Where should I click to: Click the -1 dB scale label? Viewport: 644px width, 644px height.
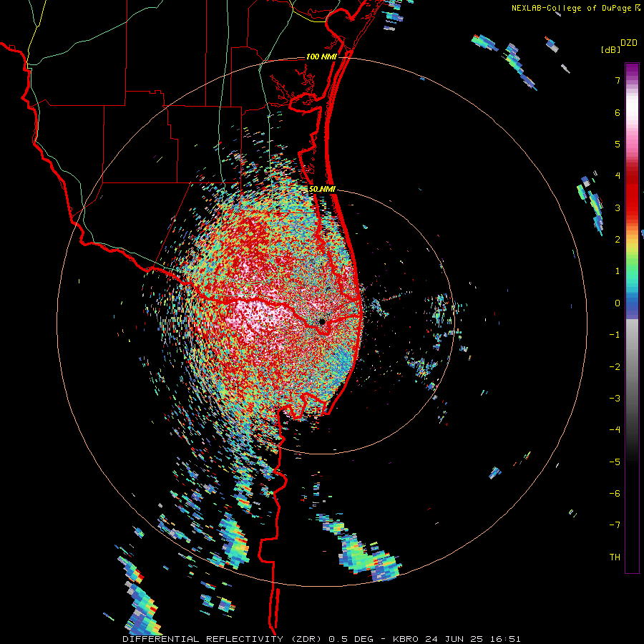coord(615,335)
